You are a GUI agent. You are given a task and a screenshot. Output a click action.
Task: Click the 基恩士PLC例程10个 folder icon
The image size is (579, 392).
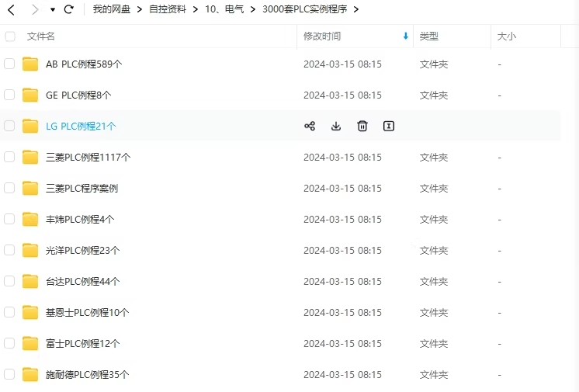pos(30,312)
